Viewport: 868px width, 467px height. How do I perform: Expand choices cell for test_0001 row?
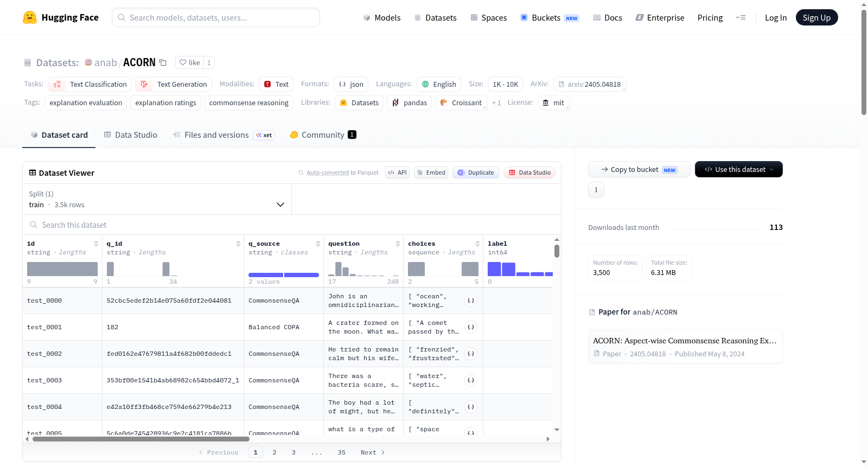tap(471, 327)
